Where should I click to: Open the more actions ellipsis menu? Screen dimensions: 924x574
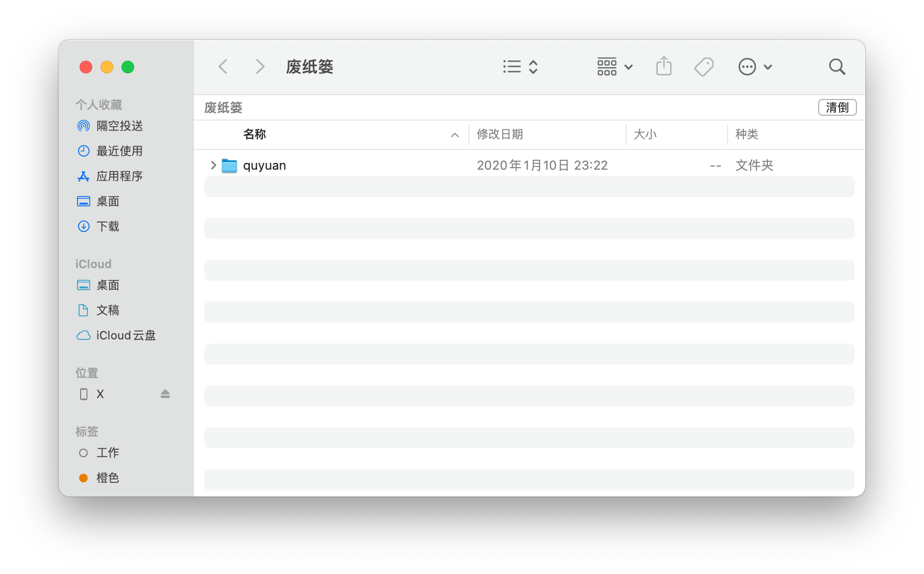(x=755, y=67)
